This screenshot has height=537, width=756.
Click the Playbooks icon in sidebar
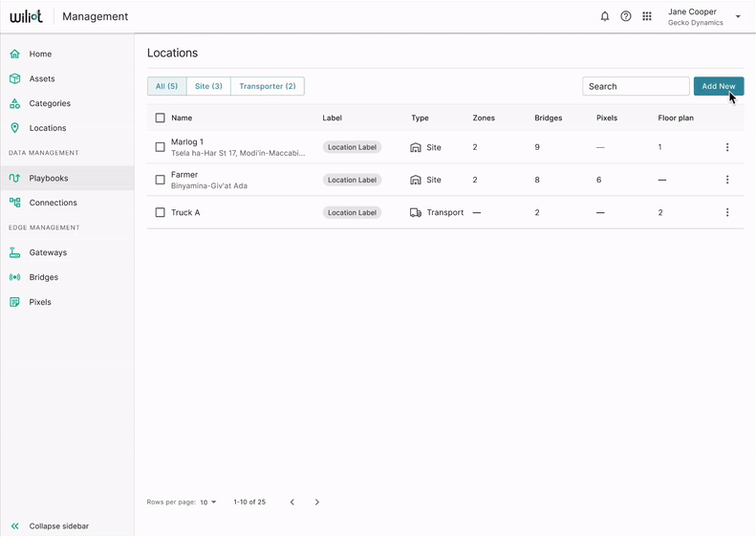[15, 178]
